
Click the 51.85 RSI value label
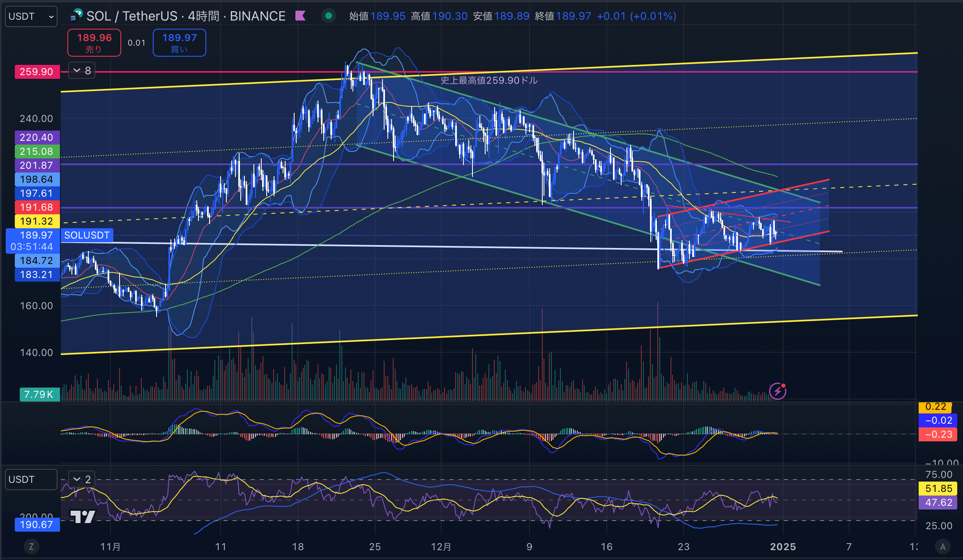coord(938,489)
